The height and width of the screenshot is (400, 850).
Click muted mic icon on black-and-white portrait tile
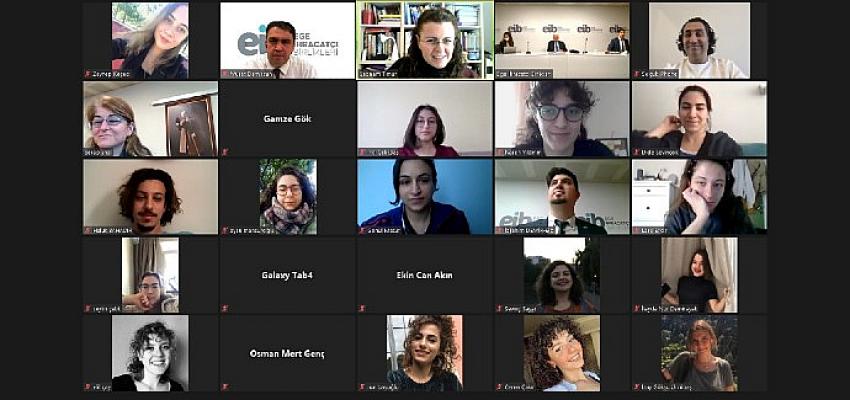tap(88, 387)
